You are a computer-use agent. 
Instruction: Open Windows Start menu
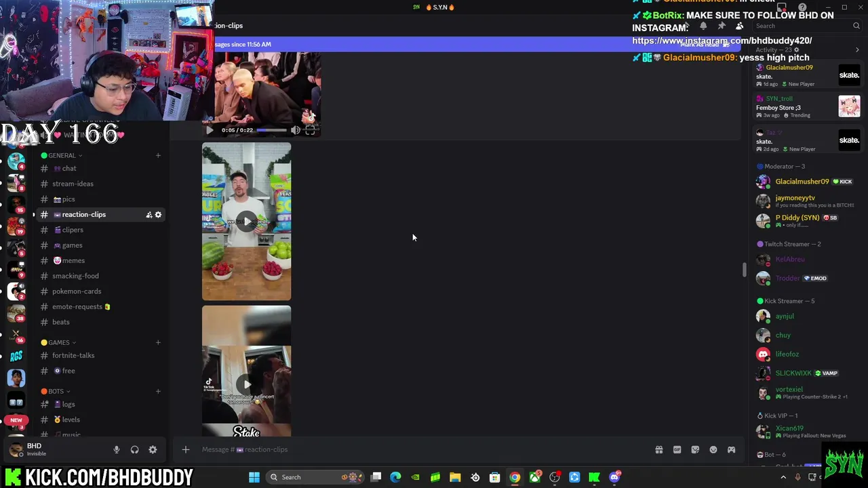tap(254, 477)
